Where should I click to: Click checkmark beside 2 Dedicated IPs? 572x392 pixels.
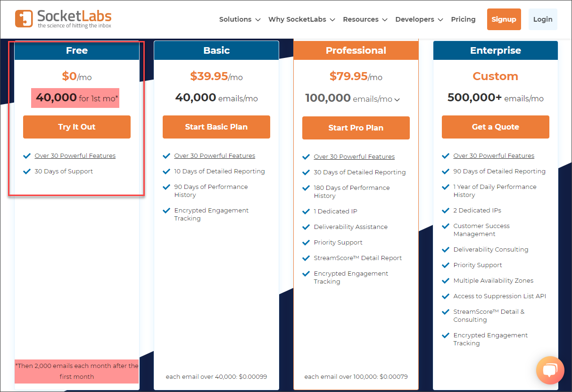pos(446,211)
